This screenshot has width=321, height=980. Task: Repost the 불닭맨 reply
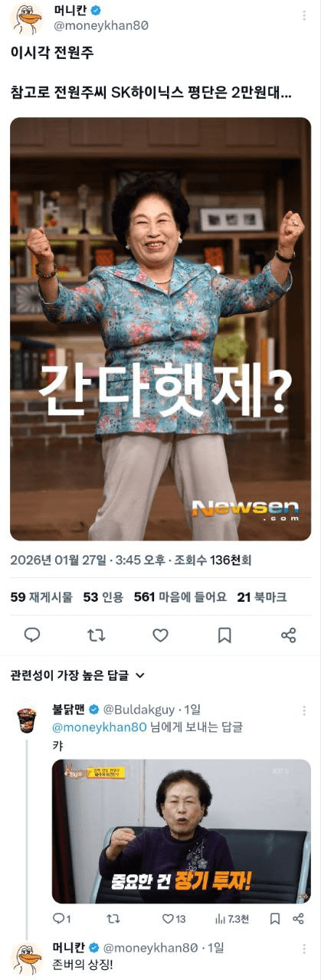113,918
